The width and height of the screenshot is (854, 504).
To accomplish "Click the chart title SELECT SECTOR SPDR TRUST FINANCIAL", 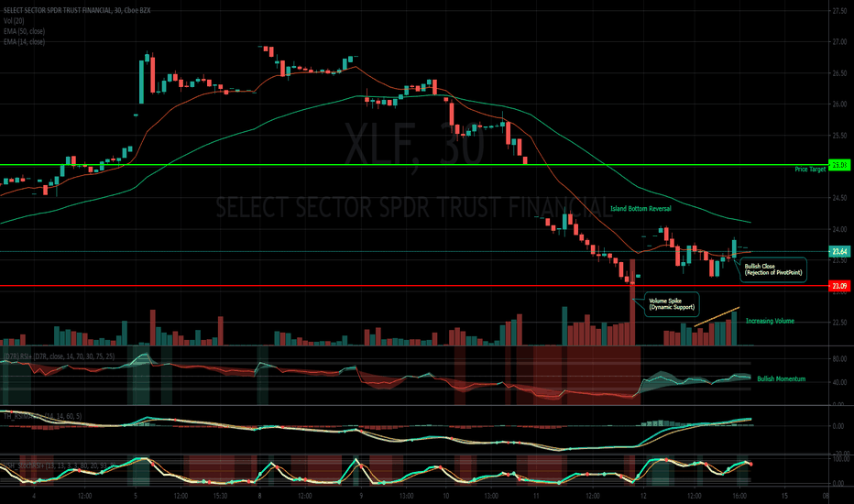I will [x=77, y=10].
